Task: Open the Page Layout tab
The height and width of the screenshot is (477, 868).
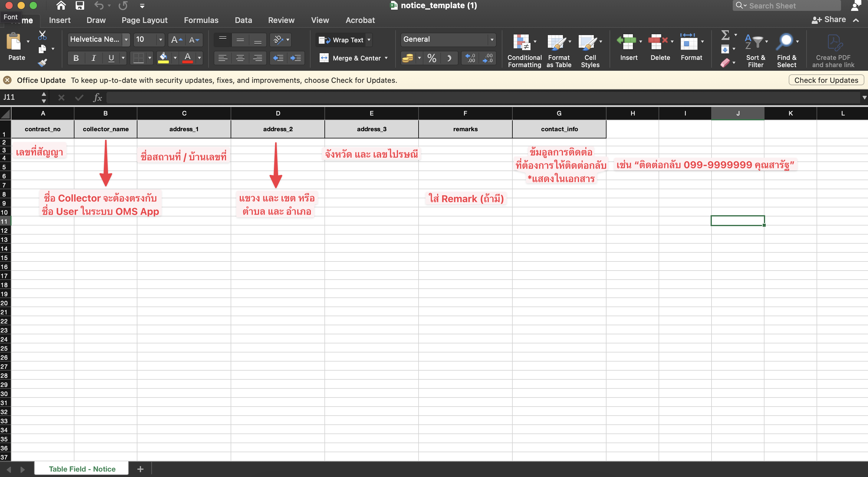Action: pos(145,20)
